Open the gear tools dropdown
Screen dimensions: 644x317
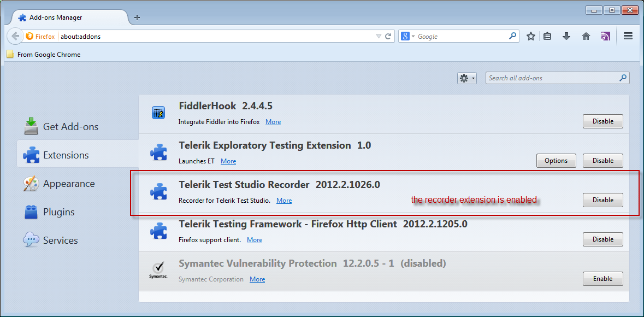coord(467,78)
